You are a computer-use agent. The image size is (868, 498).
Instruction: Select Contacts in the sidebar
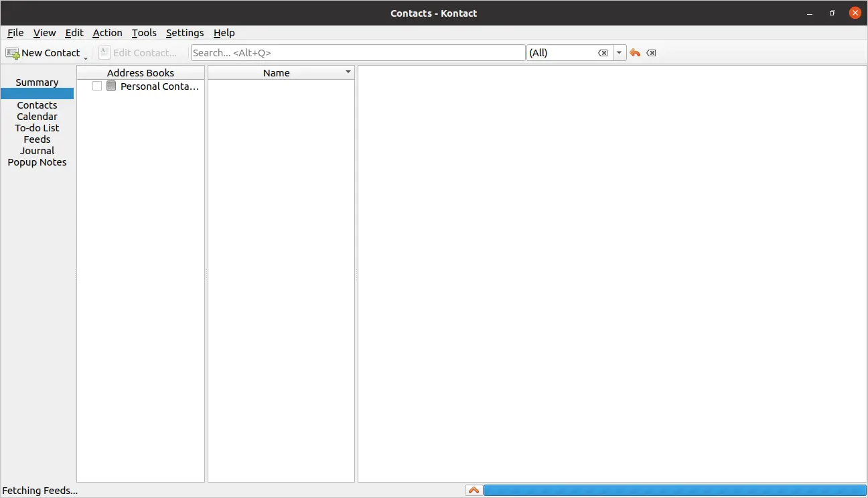pos(38,105)
